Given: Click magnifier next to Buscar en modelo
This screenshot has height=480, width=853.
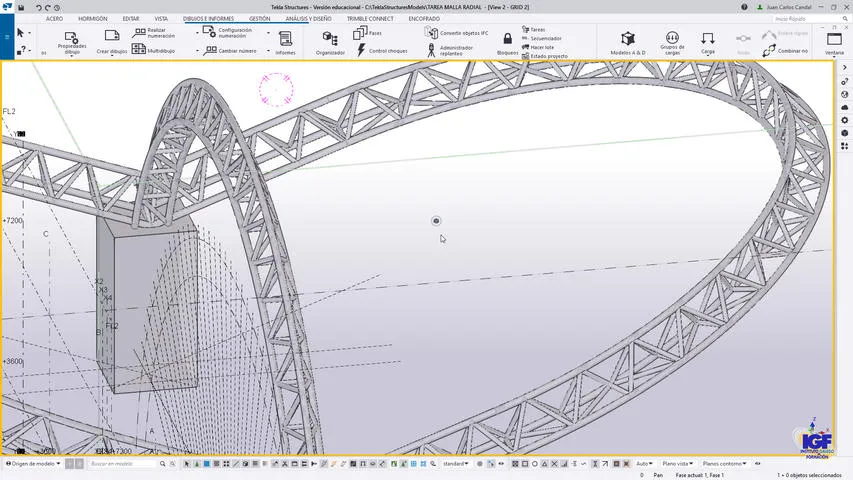Looking at the screenshot, I should tap(162, 464).
